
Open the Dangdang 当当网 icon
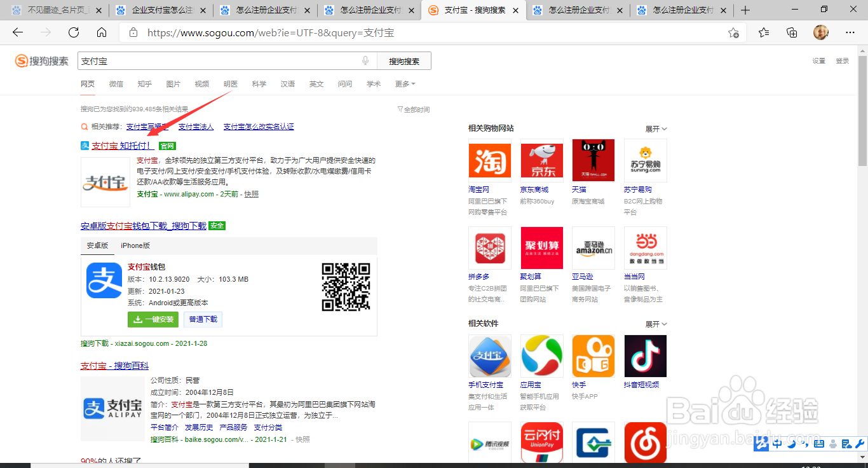pyautogui.click(x=646, y=248)
